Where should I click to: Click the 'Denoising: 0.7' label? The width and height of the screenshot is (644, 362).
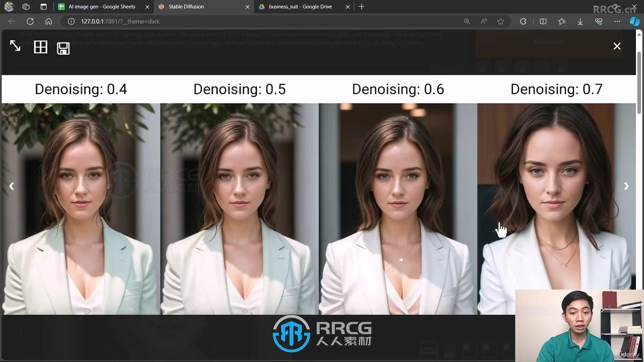tap(556, 89)
